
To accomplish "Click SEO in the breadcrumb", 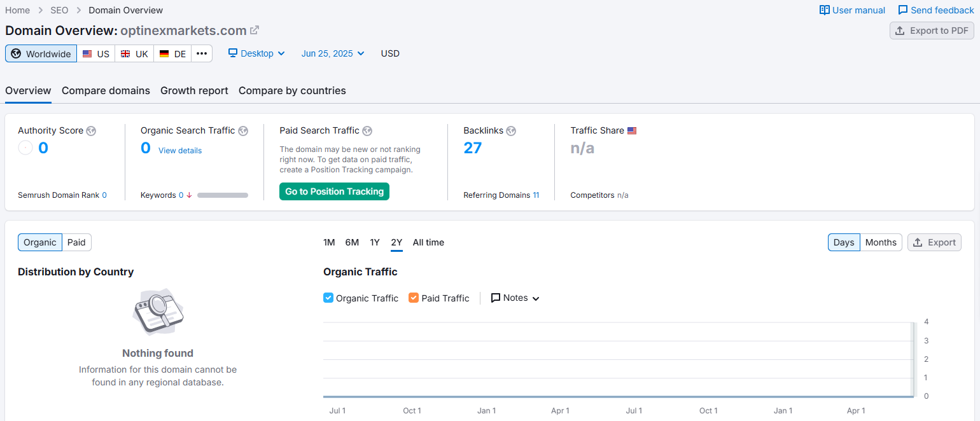I will [x=59, y=10].
